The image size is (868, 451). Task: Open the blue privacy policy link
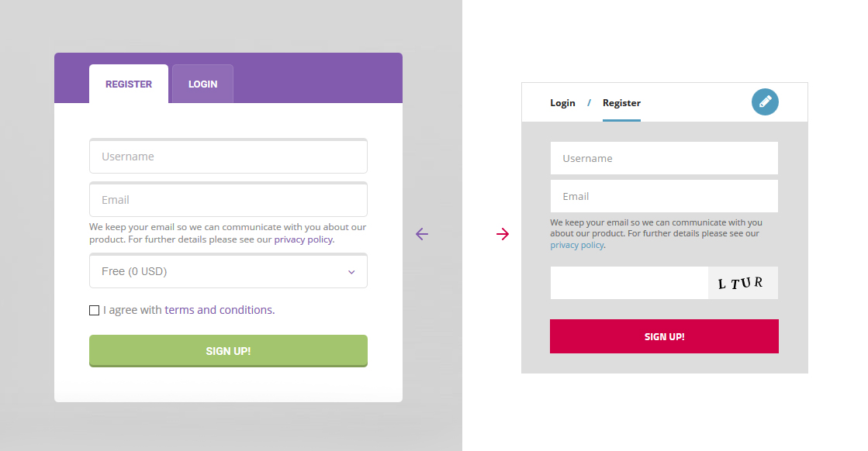pyautogui.click(x=576, y=245)
